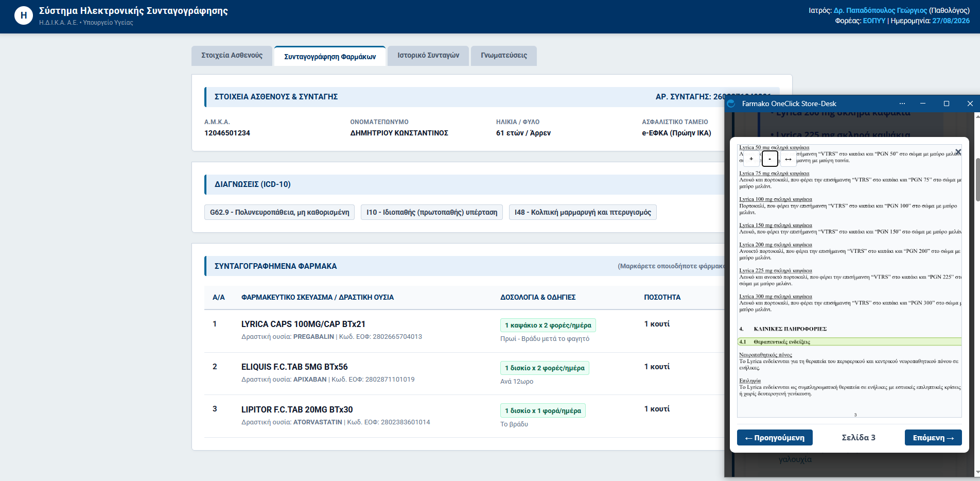980x481 pixels.
Task: Click dosage badge 1 δισκίο x 2 φορές/ημέρα
Action: click(545, 368)
